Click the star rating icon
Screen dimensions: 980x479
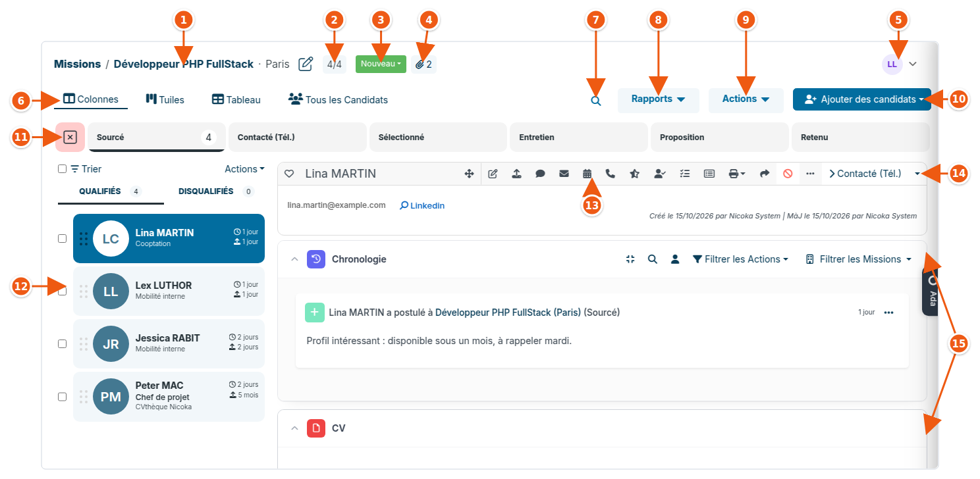(x=634, y=174)
